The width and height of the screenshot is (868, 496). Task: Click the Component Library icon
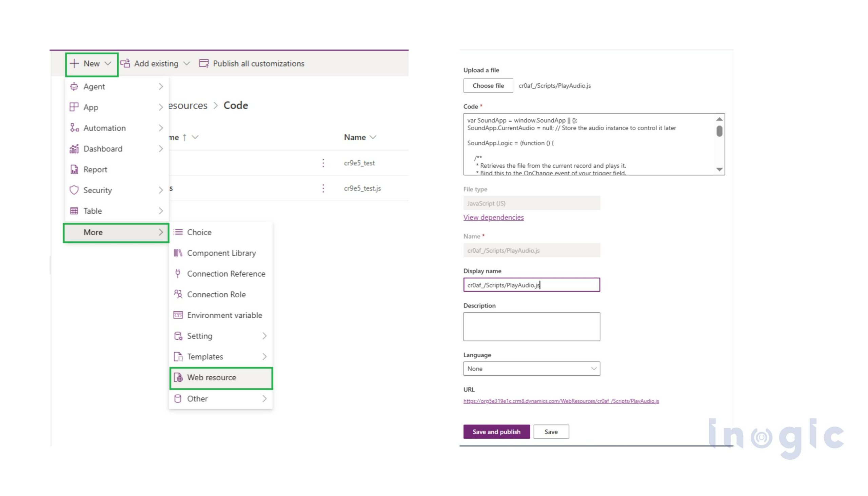[x=178, y=253]
